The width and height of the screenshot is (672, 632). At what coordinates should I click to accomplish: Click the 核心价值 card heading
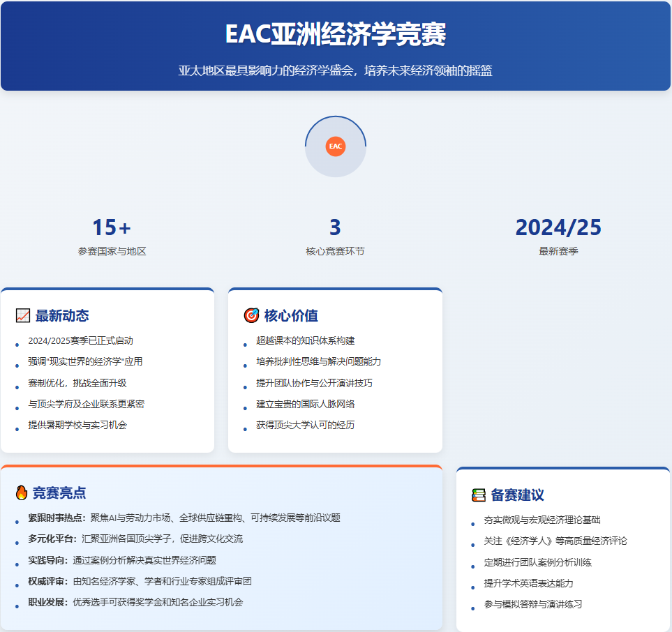(291, 316)
